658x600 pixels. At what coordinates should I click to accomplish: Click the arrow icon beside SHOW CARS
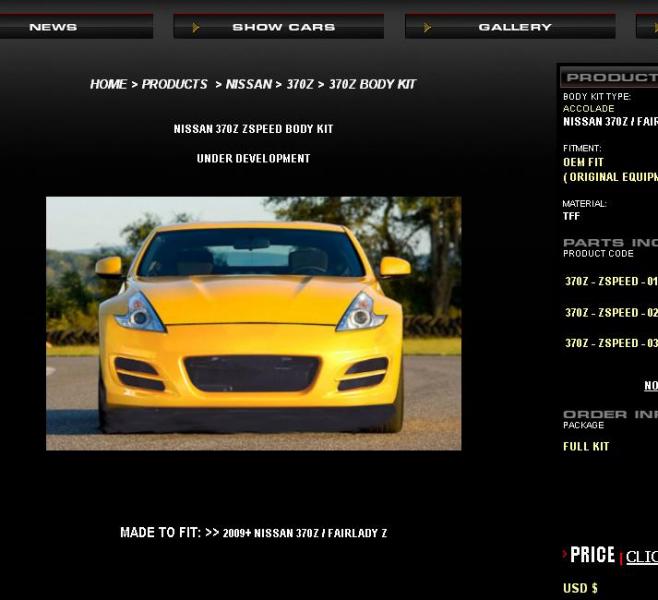[x=196, y=27]
